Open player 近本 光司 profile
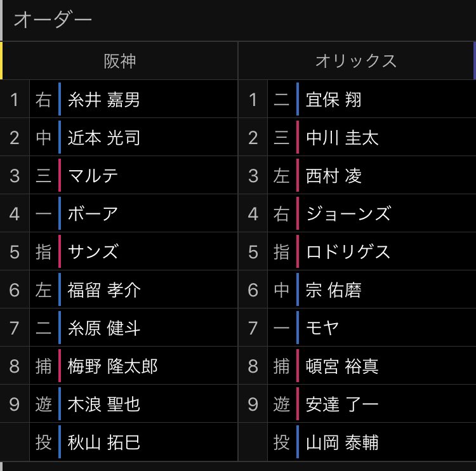This screenshot has height=471, width=476. pyautogui.click(x=119, y=137)
